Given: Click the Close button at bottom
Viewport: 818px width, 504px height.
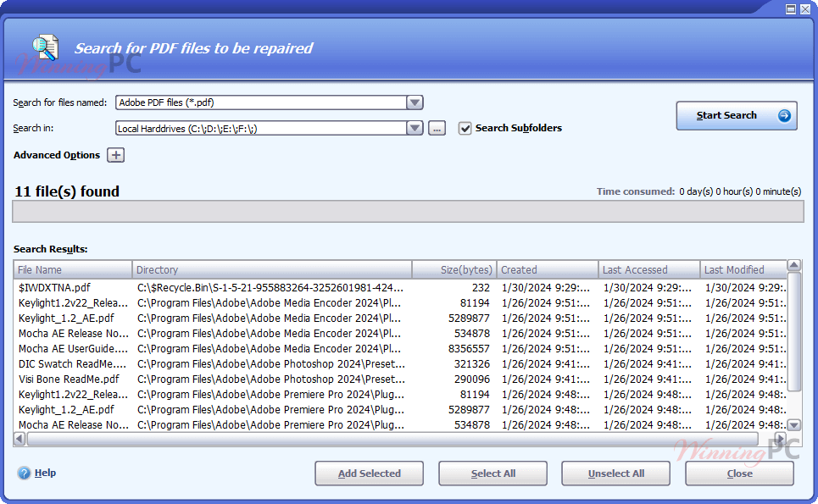Looking at the screenshot, I should (740, 474).
